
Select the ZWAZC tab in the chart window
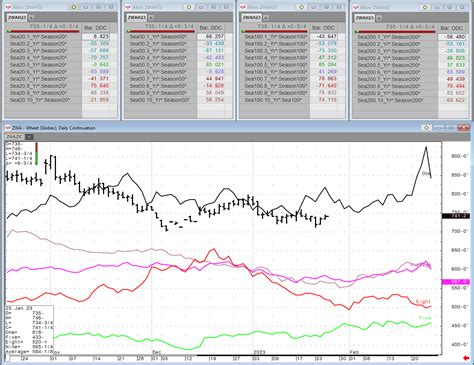pos(15,137)
